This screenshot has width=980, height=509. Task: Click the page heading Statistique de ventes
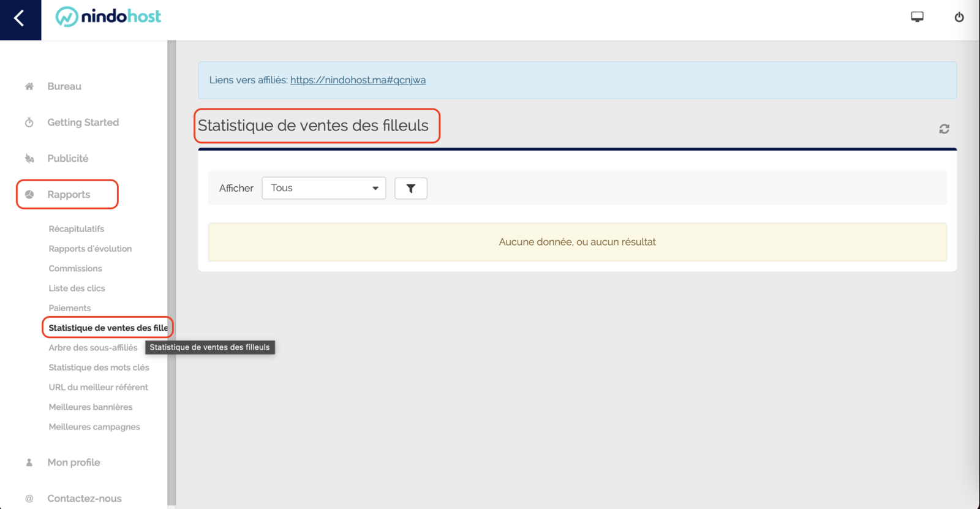(313, 126)
